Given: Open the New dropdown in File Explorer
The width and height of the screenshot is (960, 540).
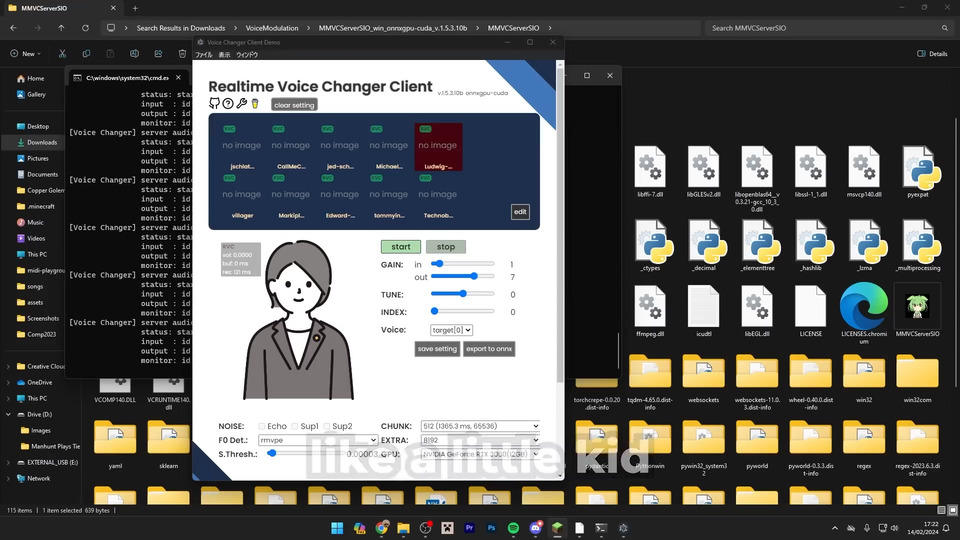Looking at the screenshot, I should (25, 53).
